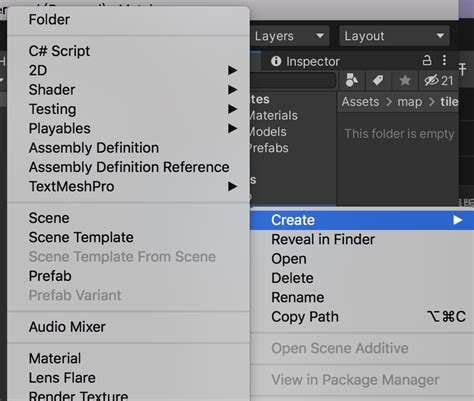The height and width of the screenshot is (401, 474).
Task: Choose Scene Template menu item
Action: (128, 237)
